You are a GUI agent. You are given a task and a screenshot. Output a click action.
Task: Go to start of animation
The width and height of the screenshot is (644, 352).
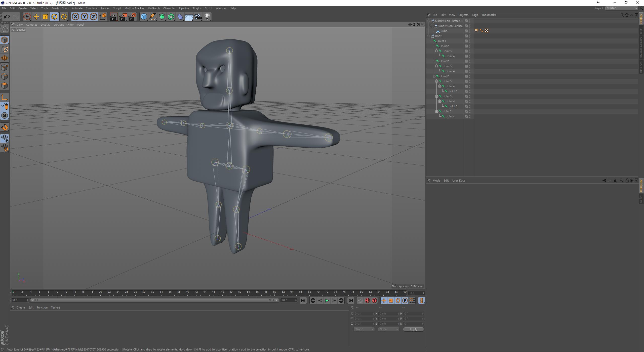pyautogui.click(x=303, y=300)
